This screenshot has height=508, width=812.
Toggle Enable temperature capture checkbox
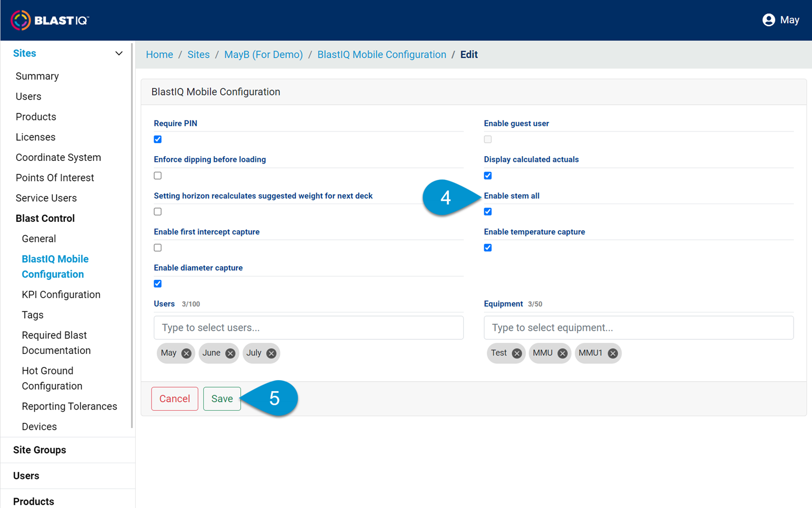pyautogui.click(x=488, y=248)
